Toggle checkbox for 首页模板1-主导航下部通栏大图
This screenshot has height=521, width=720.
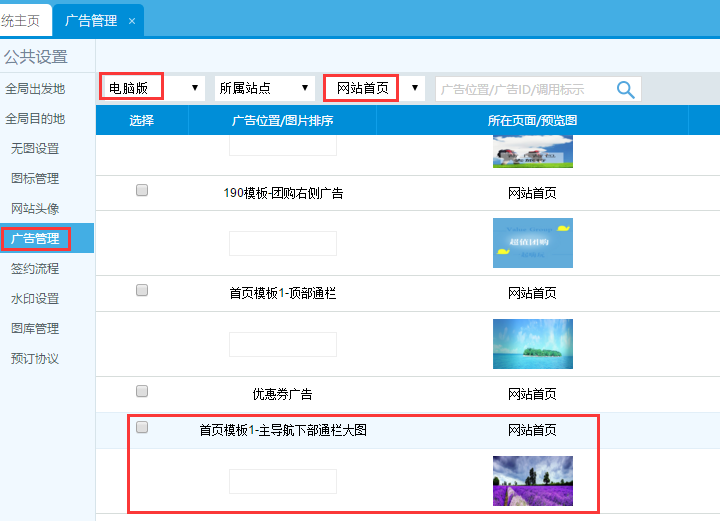[x=142, y=427]
